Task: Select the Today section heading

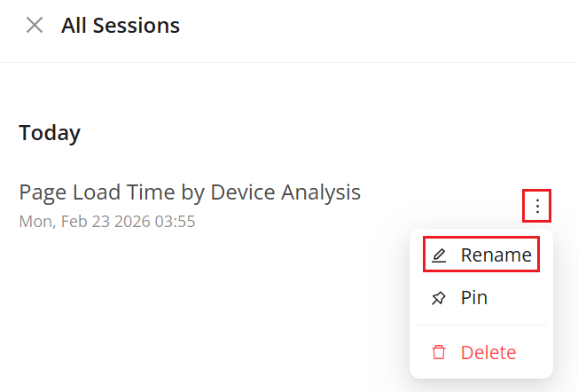Action: (x=50, y=133)
